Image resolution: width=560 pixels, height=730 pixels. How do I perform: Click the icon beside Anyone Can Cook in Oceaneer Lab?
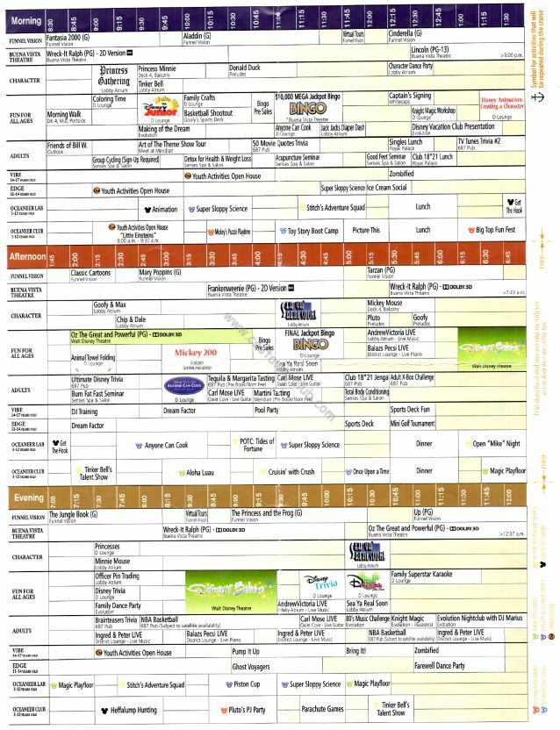(x=139, y=446)
